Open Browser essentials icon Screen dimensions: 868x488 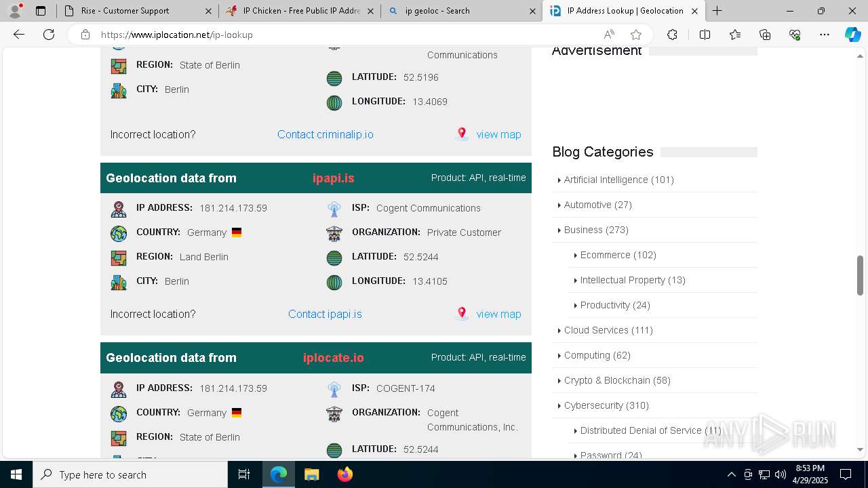(795, 35)
